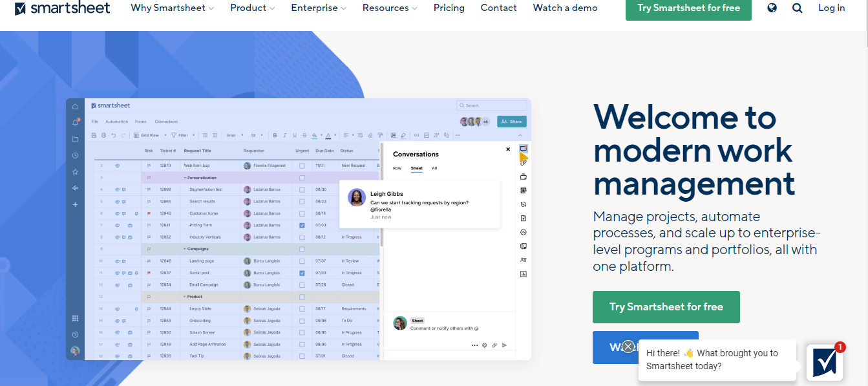The width and height of the screenshot is (868, 386).
Task: Toggle Strikethrough in sheet toolbar
Action: [304, 135]
